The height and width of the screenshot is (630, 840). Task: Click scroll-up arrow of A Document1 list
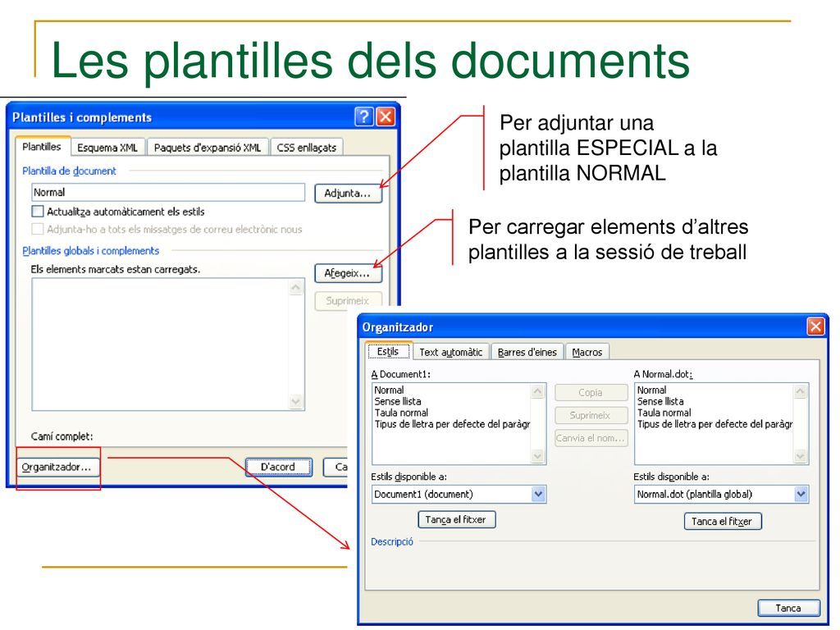pos(537,391)
